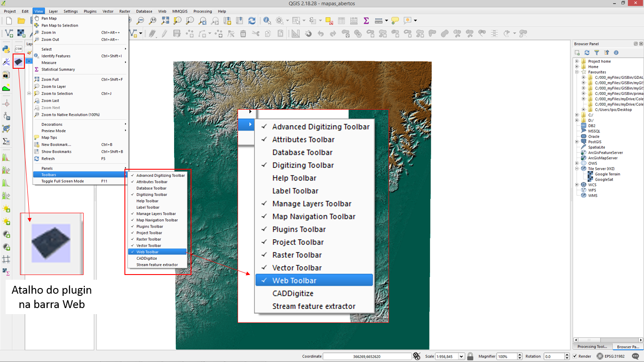644x362 pixels.
Task: Click Filter Browser funnel icon
Action: [597, 53]
